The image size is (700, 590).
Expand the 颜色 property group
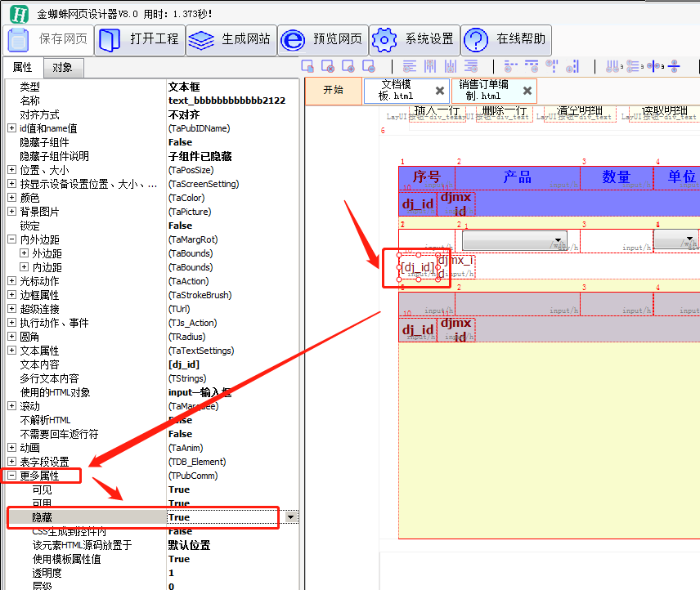[x=11, y=198]
